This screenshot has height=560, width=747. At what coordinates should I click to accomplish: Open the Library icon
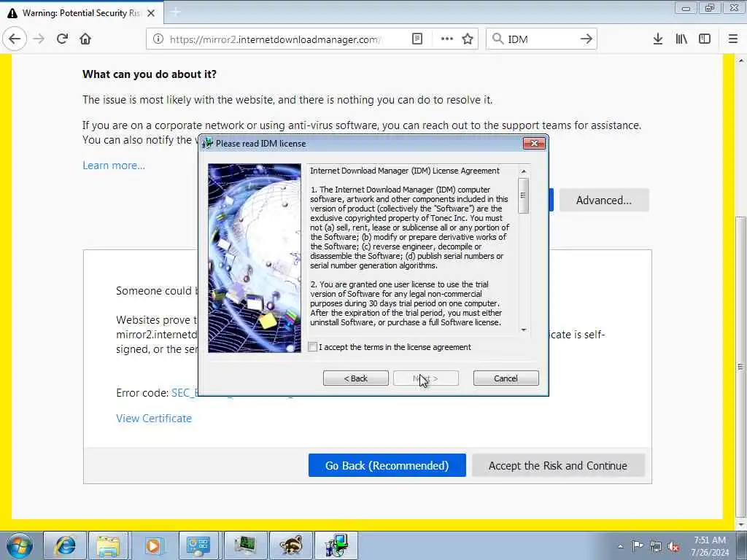pyautogui.click(x=681, y=39)
